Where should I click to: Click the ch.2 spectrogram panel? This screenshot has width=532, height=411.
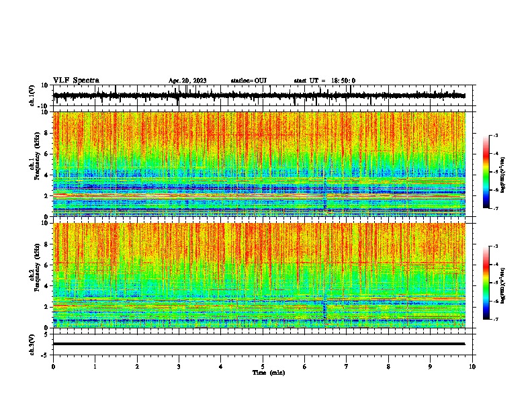tap(259, 275)
